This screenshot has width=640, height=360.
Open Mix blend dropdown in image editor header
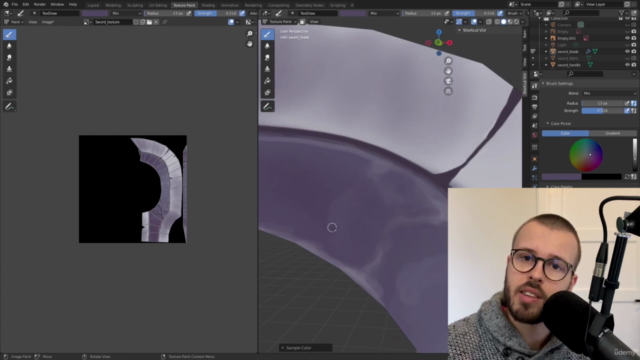126,13
